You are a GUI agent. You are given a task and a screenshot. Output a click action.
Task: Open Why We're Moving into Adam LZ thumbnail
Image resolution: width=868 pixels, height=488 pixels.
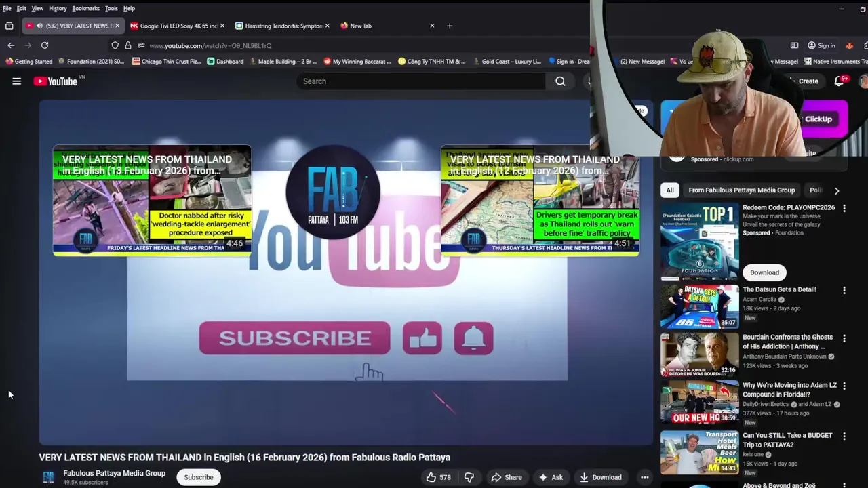pos(699,402)
